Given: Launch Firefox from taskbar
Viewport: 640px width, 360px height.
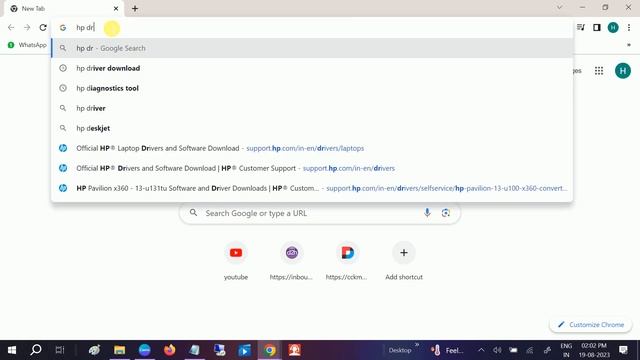Looking at the screenshot, I should pyautogui.click(x=169, y=350).
